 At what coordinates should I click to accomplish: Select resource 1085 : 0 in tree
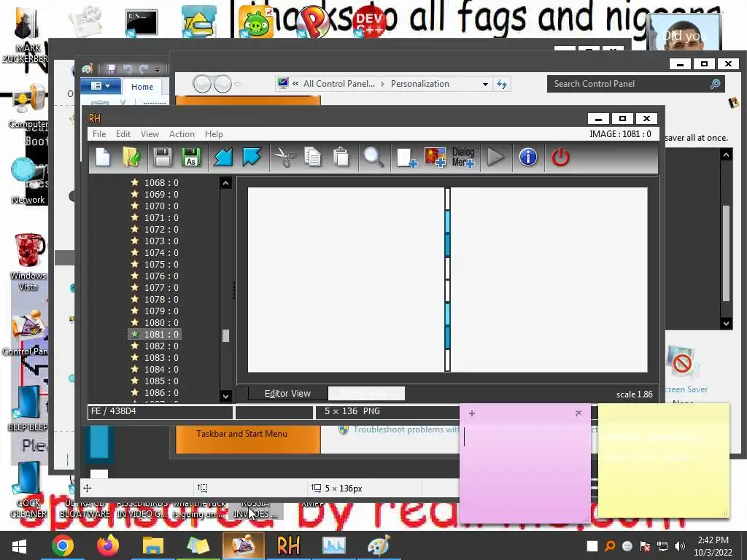coord(161,381)
